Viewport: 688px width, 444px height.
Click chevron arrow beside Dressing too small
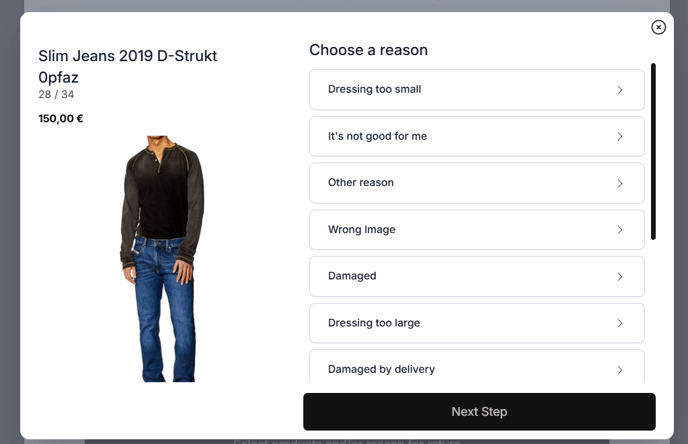click(620, 90)
